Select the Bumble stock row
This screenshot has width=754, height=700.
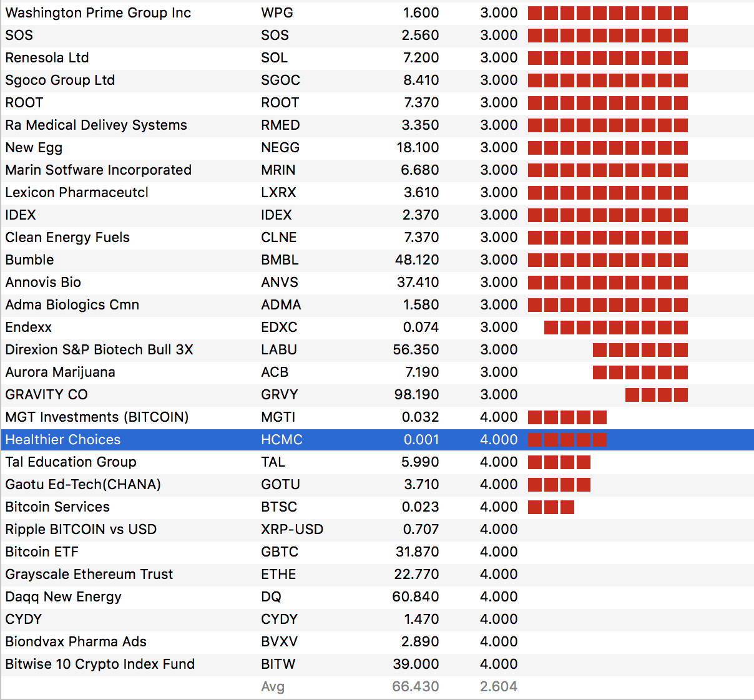point(30,260)
